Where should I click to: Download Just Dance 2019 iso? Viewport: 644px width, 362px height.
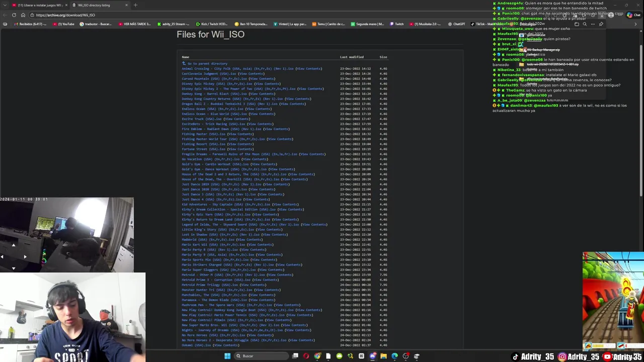(221, 185)
